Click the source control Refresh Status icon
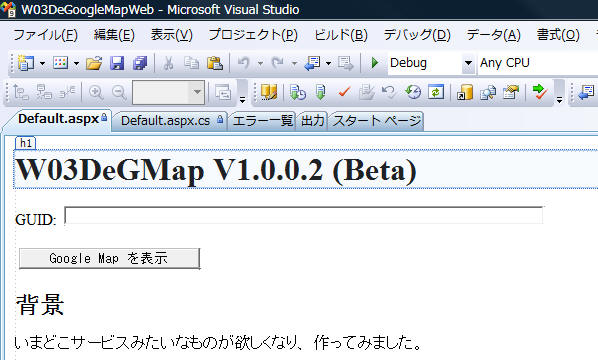 (436, 92)
